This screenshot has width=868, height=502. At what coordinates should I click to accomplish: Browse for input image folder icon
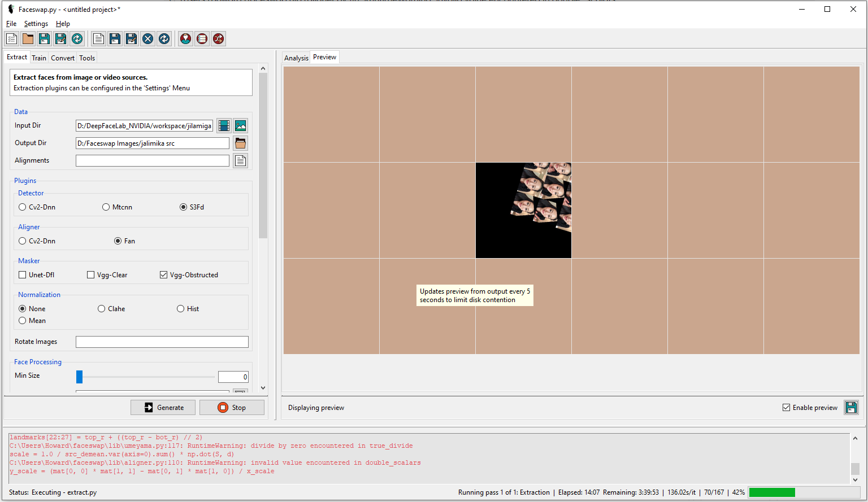(241, 125)
